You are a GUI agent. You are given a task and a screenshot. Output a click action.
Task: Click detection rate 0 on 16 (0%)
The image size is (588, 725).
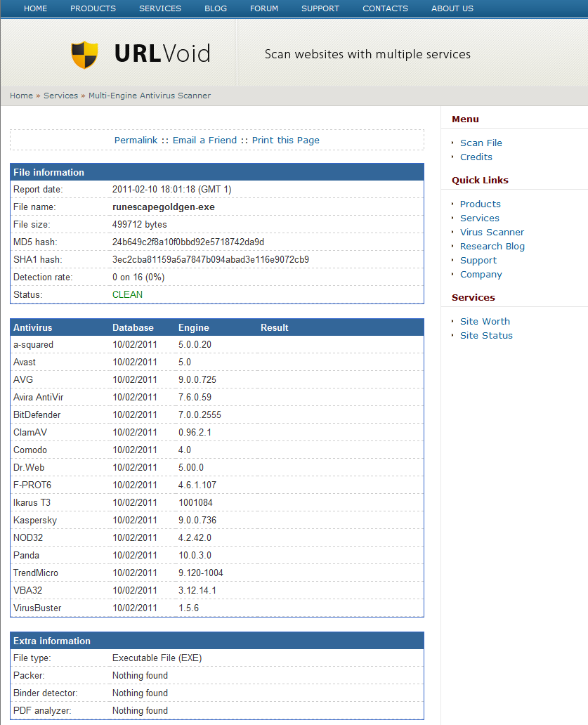click(x=138, y=277)
